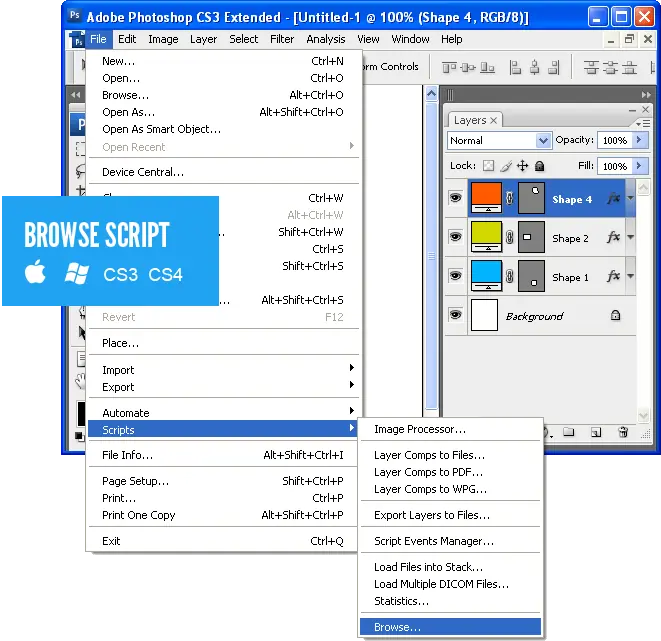661x641 pixels.
Task: Click the Align top edges icon
Action: pos(449,67)
